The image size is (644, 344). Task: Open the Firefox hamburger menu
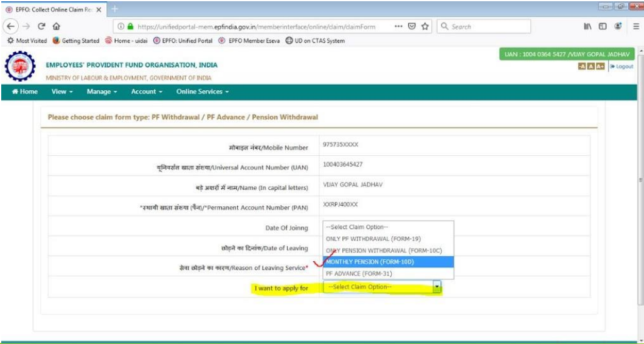pos(635,26)
